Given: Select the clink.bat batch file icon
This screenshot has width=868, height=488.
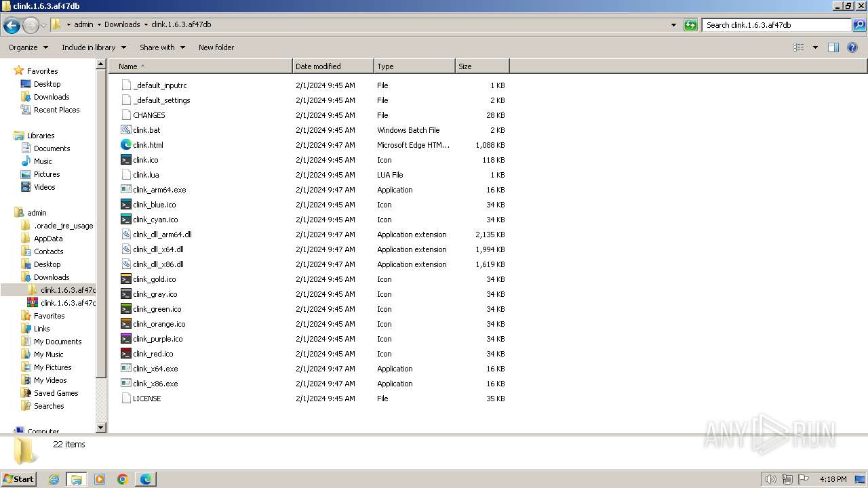Looking at the screenshot, I should coord(126,129).
